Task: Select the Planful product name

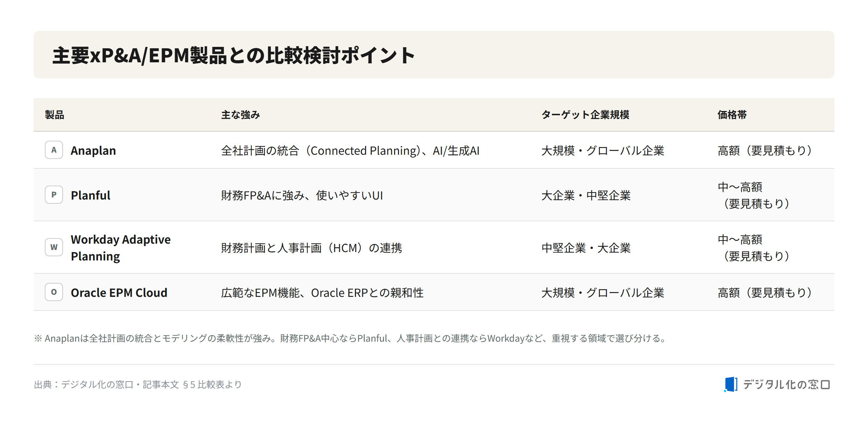Action: [90, 195]
